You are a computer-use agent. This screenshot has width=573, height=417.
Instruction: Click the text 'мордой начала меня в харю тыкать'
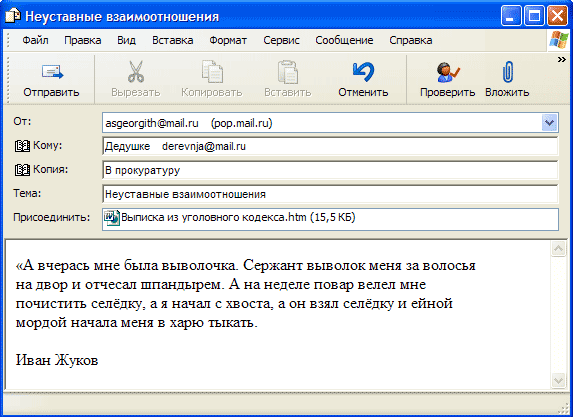137,323
